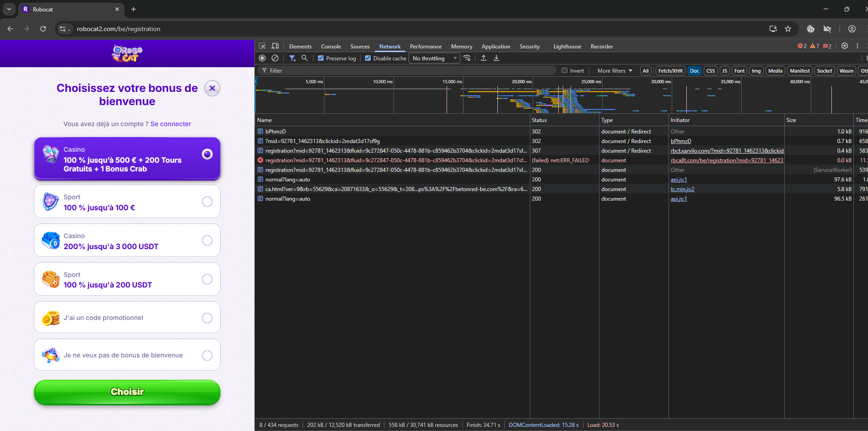Image resolution: width=868 pixels, height=431 pixels.
Task: Uncheck the Preserve log checkbox
Action: pyautogui.click(x=321, y=59)
